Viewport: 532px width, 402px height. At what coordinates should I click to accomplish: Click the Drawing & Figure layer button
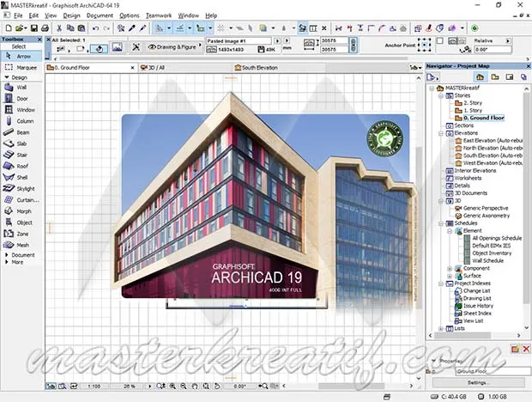(174, 47)
